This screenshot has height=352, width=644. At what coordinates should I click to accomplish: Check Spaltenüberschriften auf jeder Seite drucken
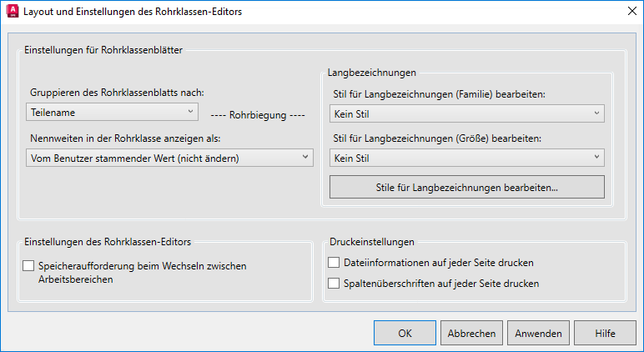335,284
